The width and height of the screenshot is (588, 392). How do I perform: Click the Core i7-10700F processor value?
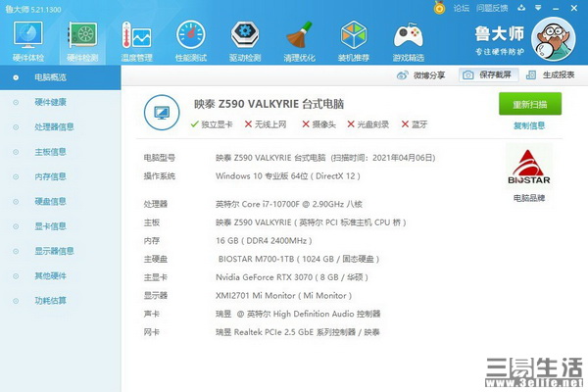coord(289,204)
